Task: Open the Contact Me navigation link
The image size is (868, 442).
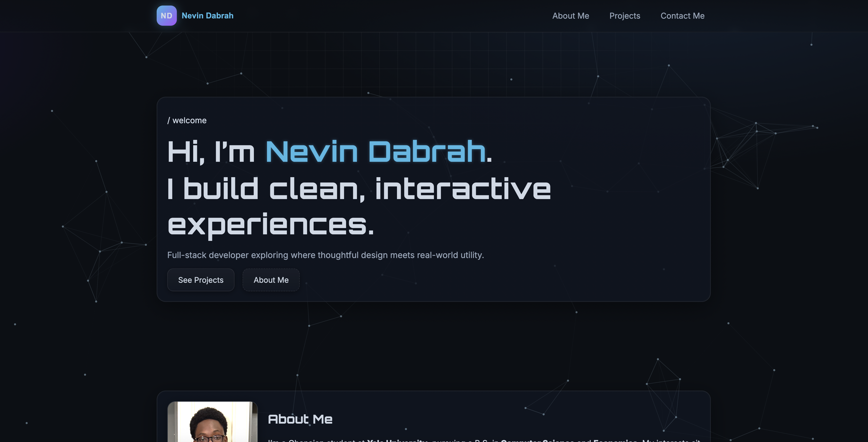Action: coord(682,16)
